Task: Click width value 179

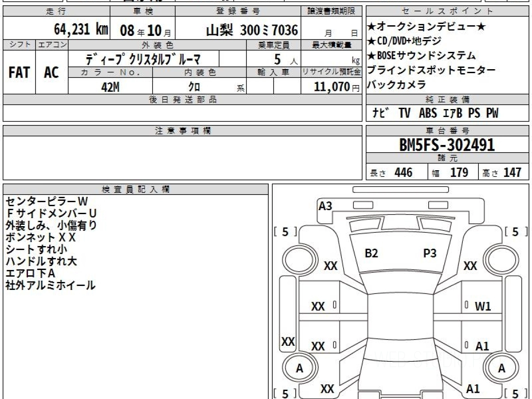Action: [459, 172]
